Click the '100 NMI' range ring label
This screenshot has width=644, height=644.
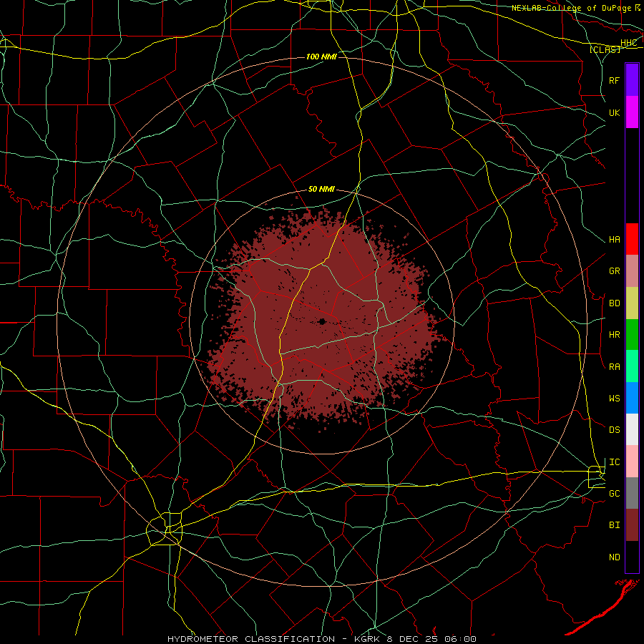tap(321, 57)
